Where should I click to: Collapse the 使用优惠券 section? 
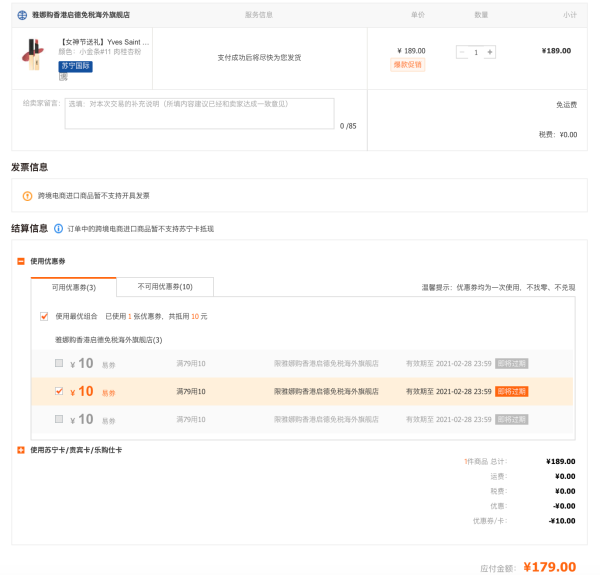(21, 261)
